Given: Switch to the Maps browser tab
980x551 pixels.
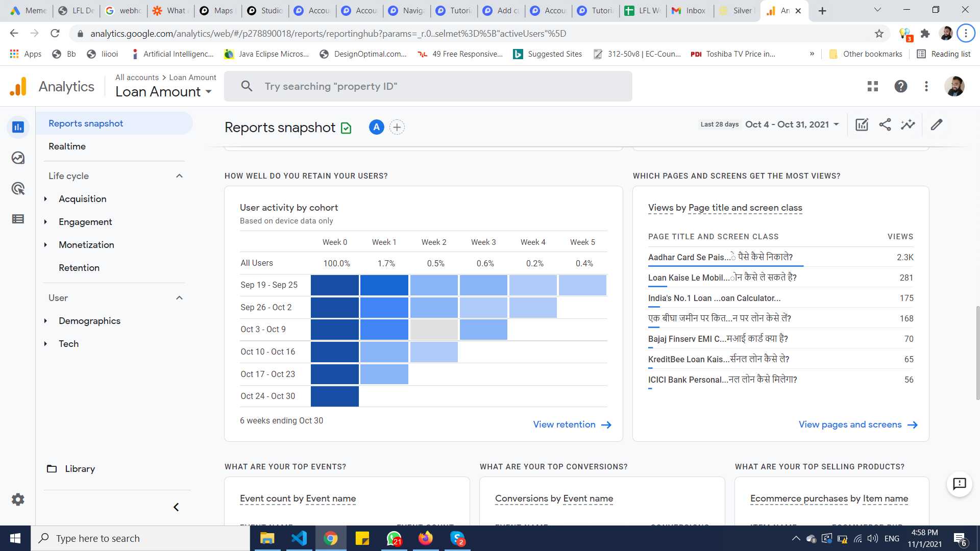Looking at the screenshot, I should click(x=217, y=11).
